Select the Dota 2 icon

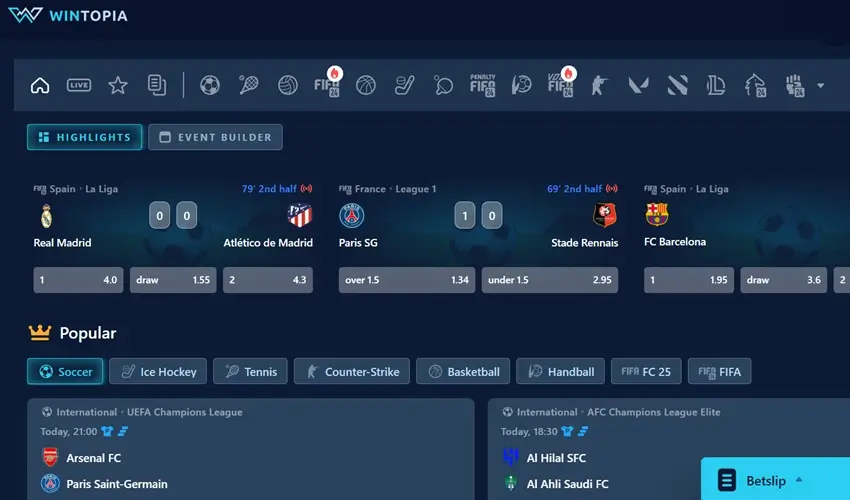tap(677, 85)
